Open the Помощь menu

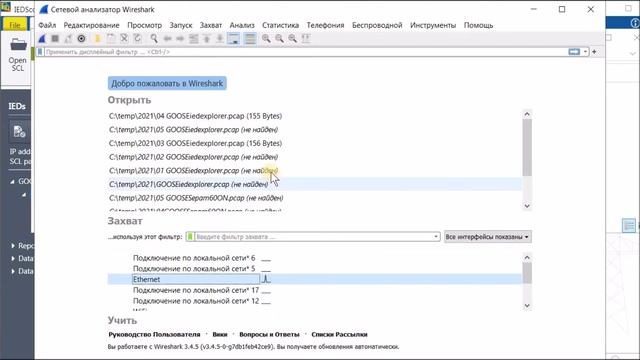(x=478, y=25)
